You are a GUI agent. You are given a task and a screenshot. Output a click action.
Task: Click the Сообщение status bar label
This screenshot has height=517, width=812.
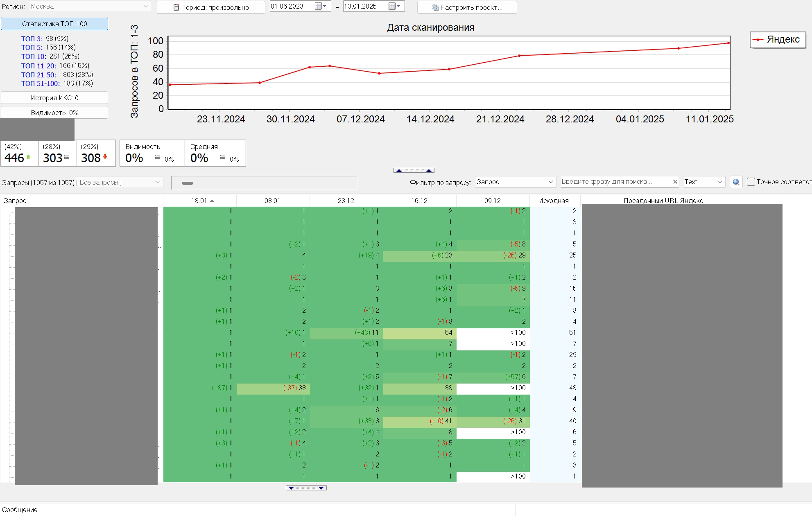coord(20,510)
